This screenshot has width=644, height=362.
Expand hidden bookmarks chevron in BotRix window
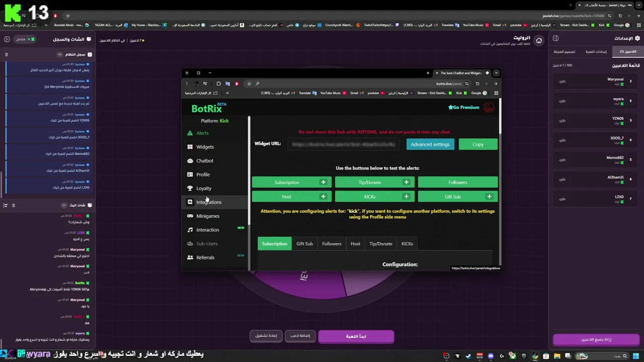(227, 93)
